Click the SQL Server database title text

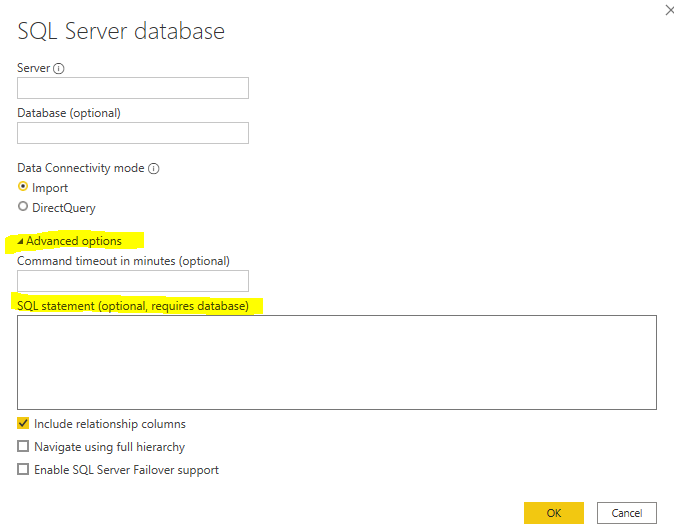pos(121,31)
